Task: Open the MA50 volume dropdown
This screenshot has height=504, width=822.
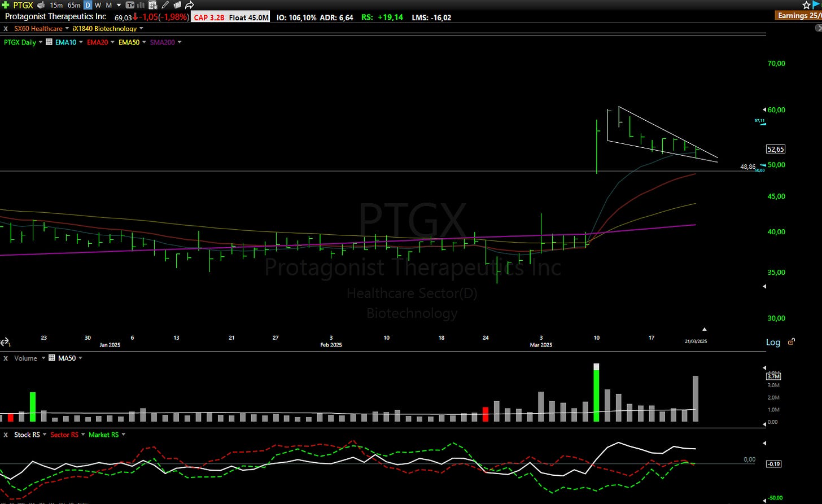Action: (x=80, y=358)
